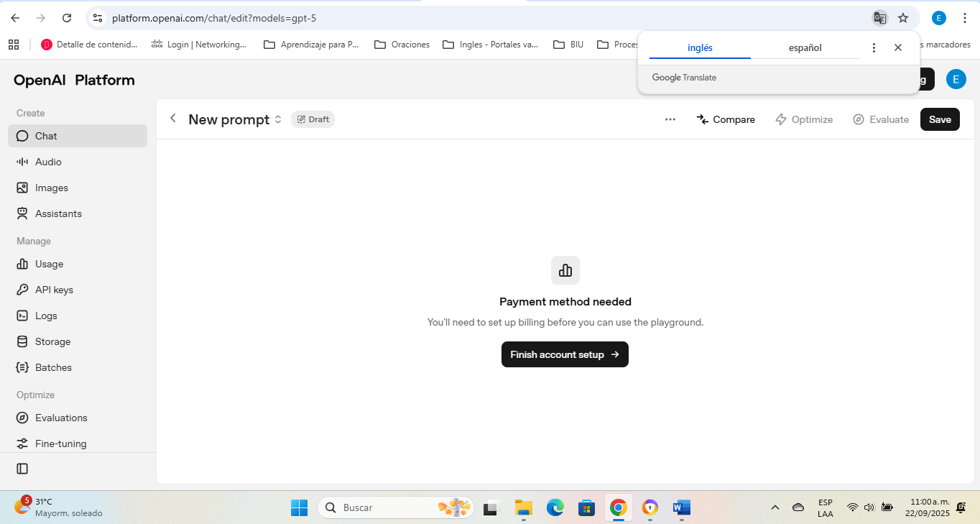The image size is (980, 524).
Task: Open the Assistants section in sidebar
Action: click(78, 213)
